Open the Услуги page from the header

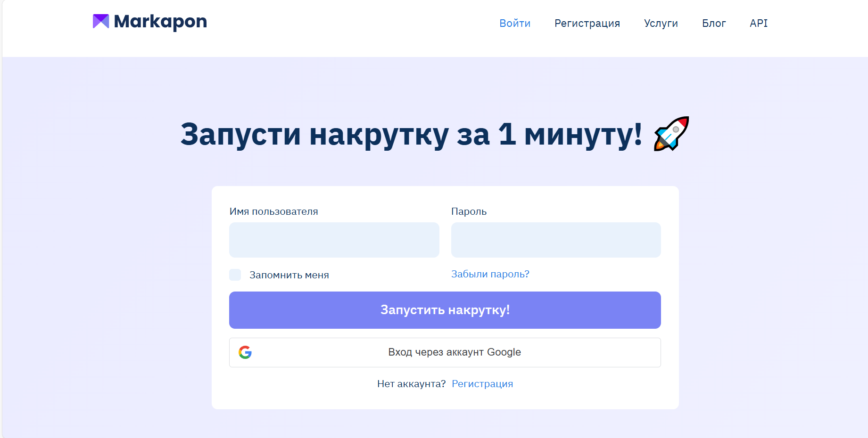[661, 23]
